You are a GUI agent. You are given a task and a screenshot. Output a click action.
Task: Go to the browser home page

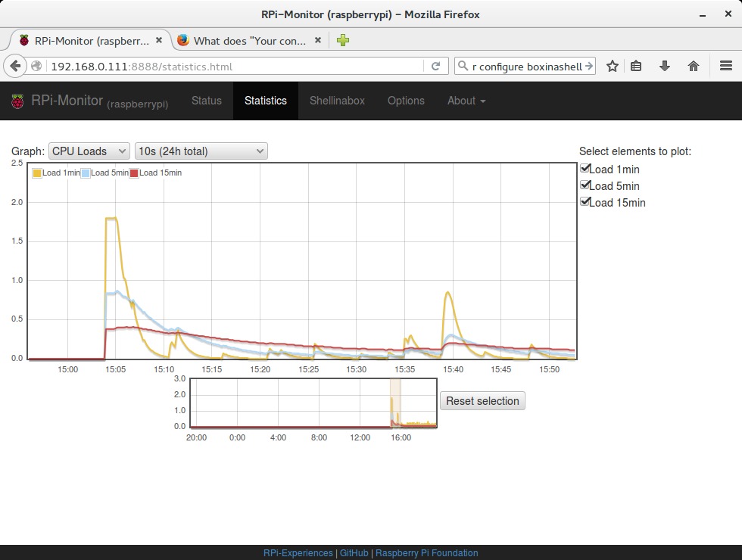tap(693, 66)
